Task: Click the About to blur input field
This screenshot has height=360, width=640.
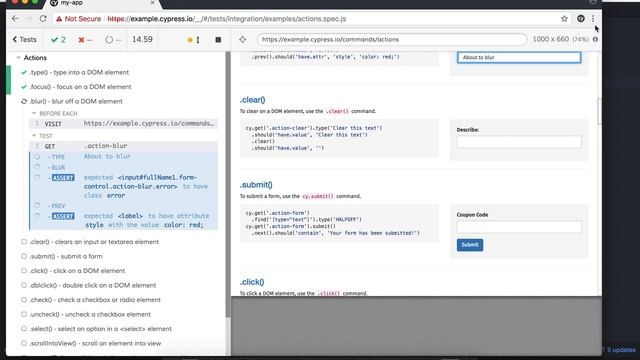Action: click(x=519, y=58)
